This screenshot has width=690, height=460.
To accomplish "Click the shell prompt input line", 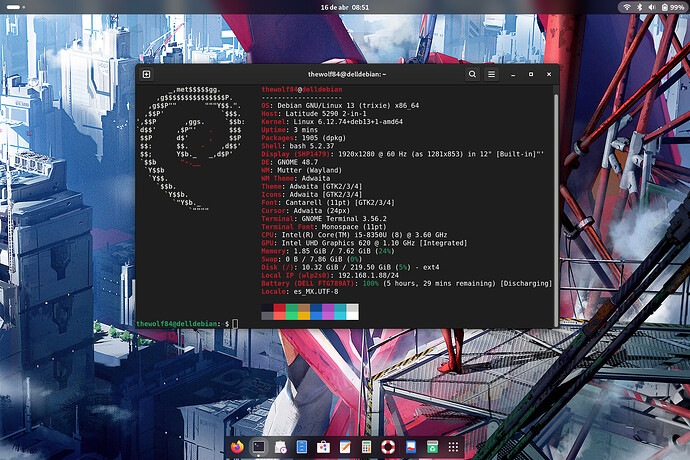I will pos(187,324).
